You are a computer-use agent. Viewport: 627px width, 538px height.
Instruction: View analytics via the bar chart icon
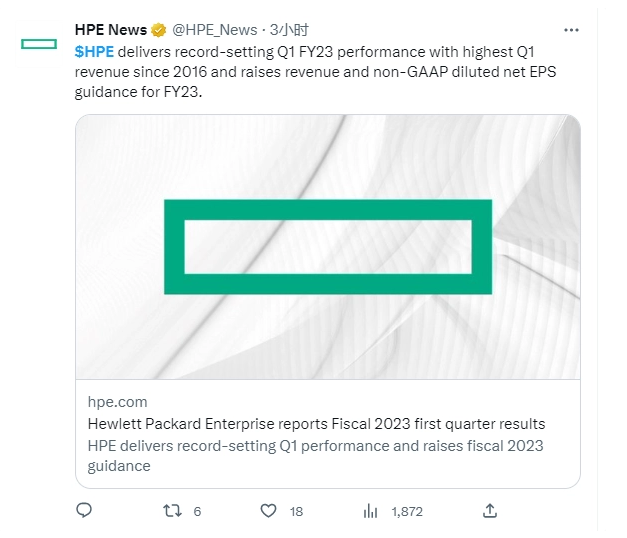pos(370,511)
